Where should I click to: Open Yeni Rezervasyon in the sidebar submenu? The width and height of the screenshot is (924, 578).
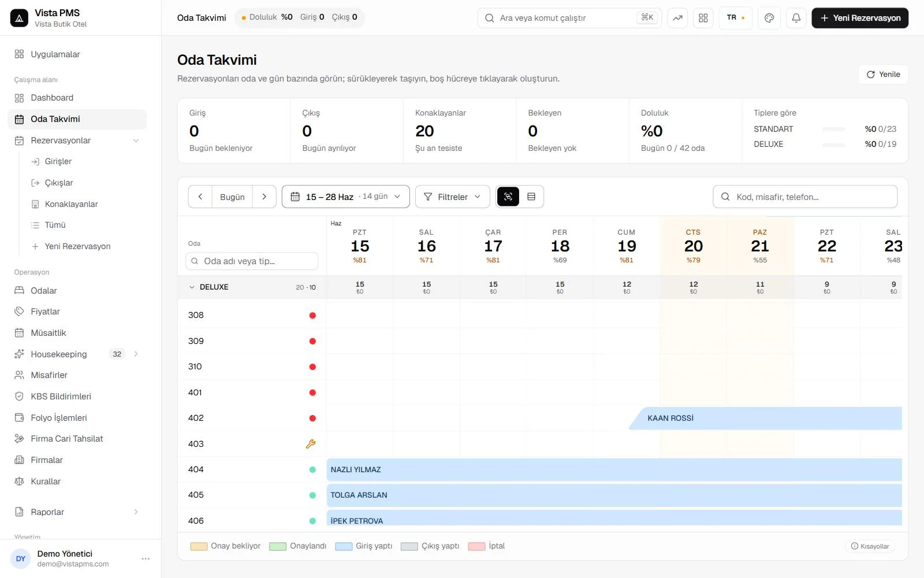pyautogui.click(x=77, y=247)
